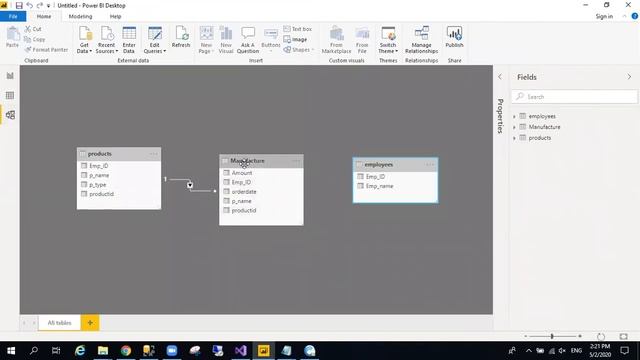Switch to Model view in sidebar
640x360 pixels.
point(10,115)
